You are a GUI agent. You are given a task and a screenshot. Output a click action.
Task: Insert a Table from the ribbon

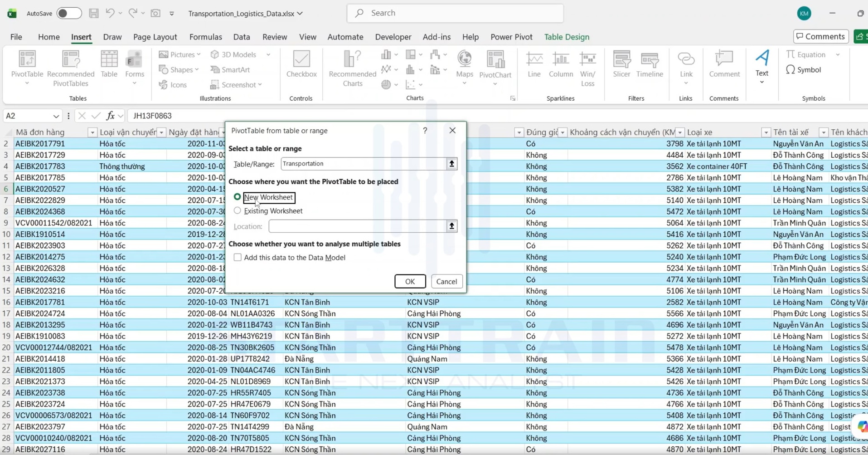[x=109, y=64]
